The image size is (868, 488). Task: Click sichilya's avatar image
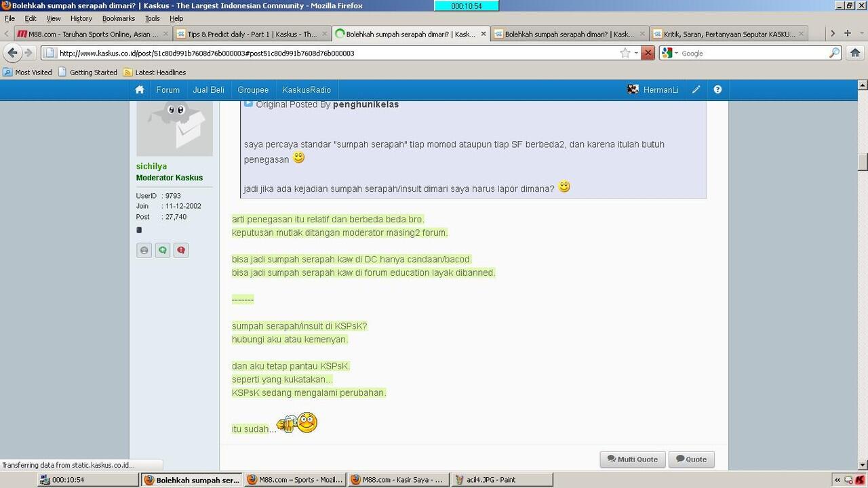pos(174,127)
